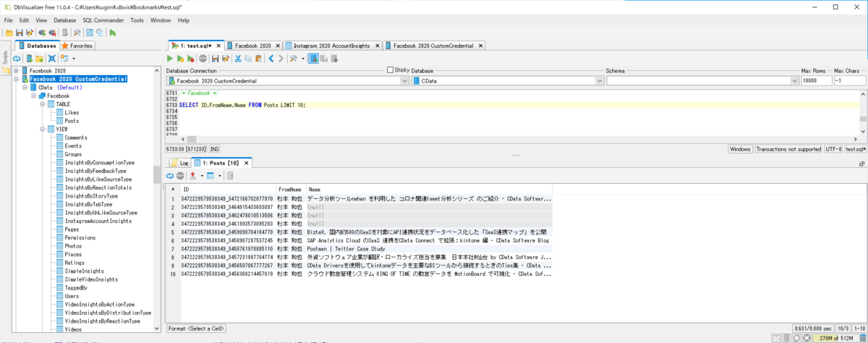Collapse the VIEW node in tree
The width and height of the screenshot is (868, 343).
(42, 129)
